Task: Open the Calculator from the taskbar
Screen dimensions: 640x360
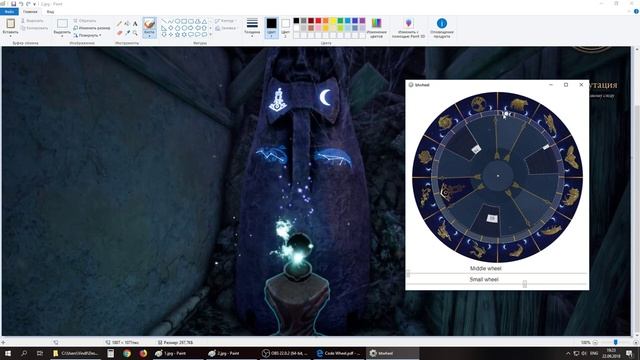Action: pyautogui.click(x=111, y=353)
